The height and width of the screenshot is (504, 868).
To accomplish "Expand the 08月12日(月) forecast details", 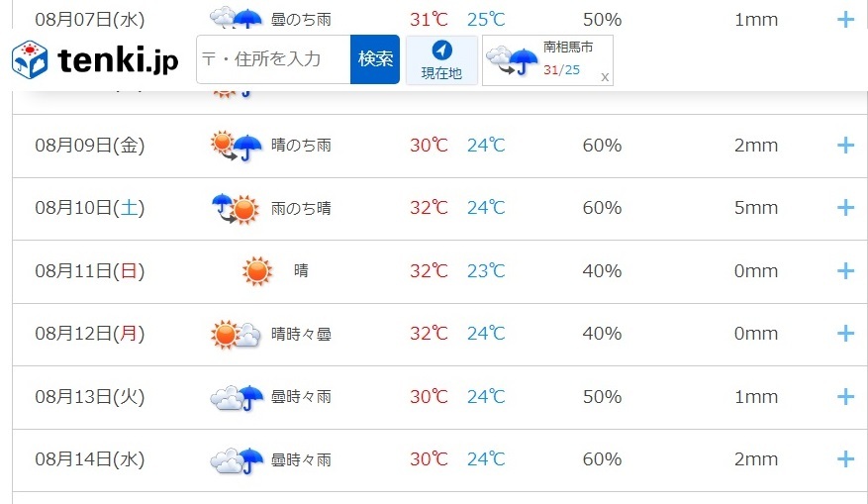I will tap(845, 334).
